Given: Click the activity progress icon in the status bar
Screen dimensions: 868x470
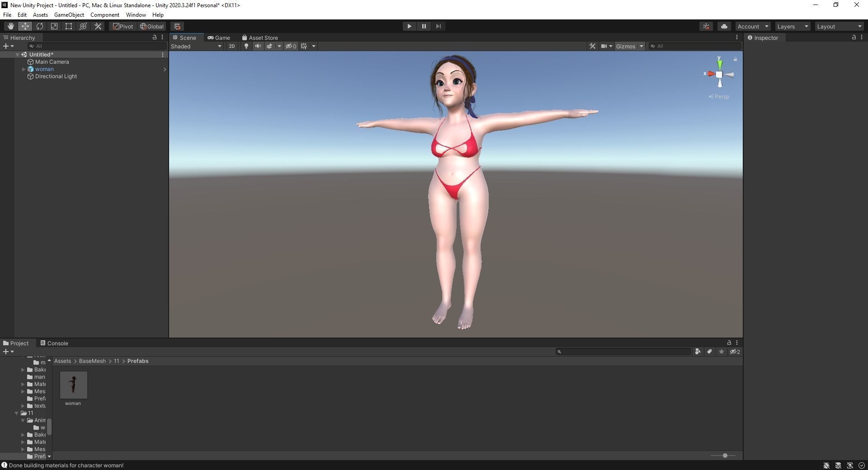Looking at the screenshot, I should point(862,465).
